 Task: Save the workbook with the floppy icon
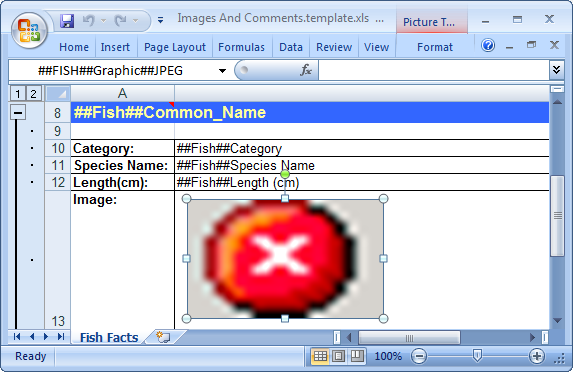pos(67,21)
